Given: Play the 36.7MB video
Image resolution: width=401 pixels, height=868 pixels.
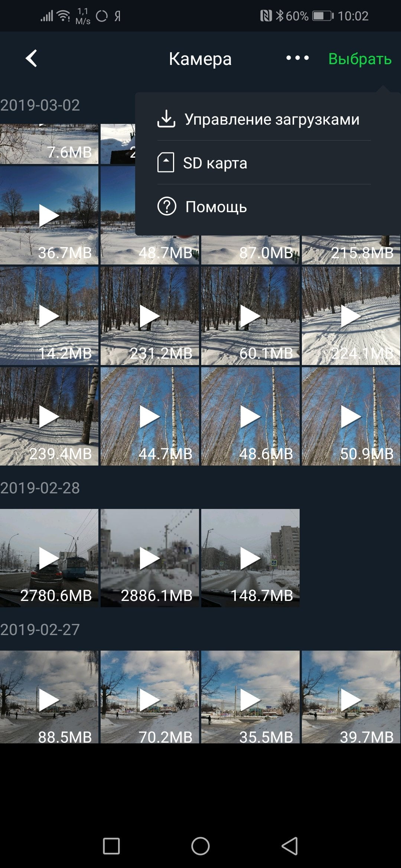Looking at the screenshot, I should click(x=49, y=215).
